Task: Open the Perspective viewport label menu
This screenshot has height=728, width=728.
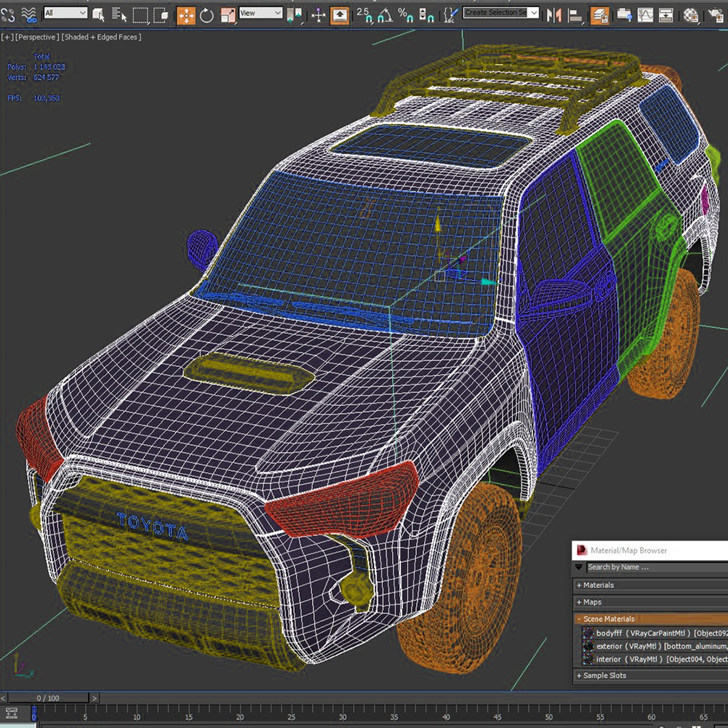Action: tap(37, 37)
